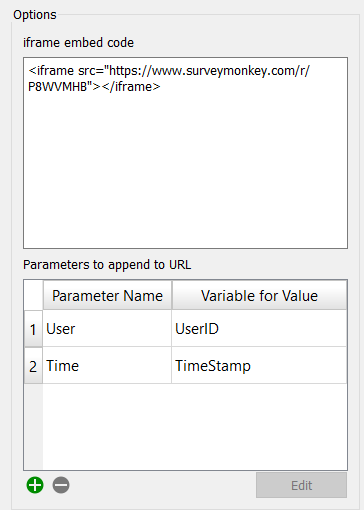Click the Parameter Name column header
Screen dimensions: 364x510
click(107, 295)
